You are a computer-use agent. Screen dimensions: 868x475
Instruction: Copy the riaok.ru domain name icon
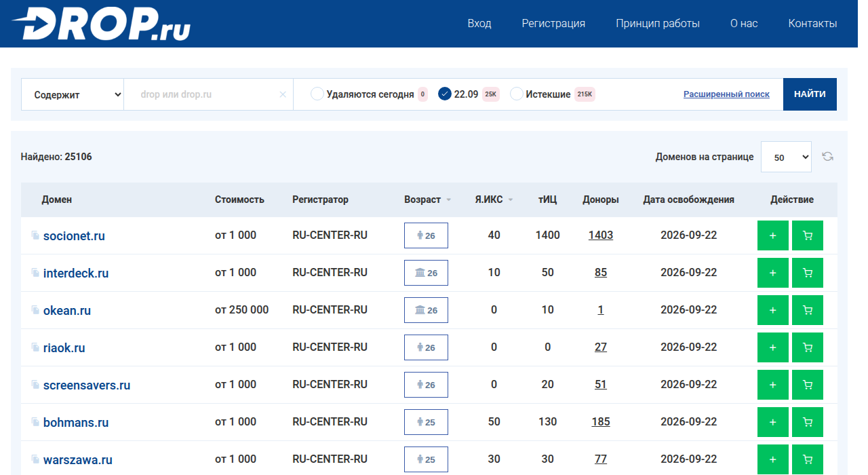click(35, 347)
